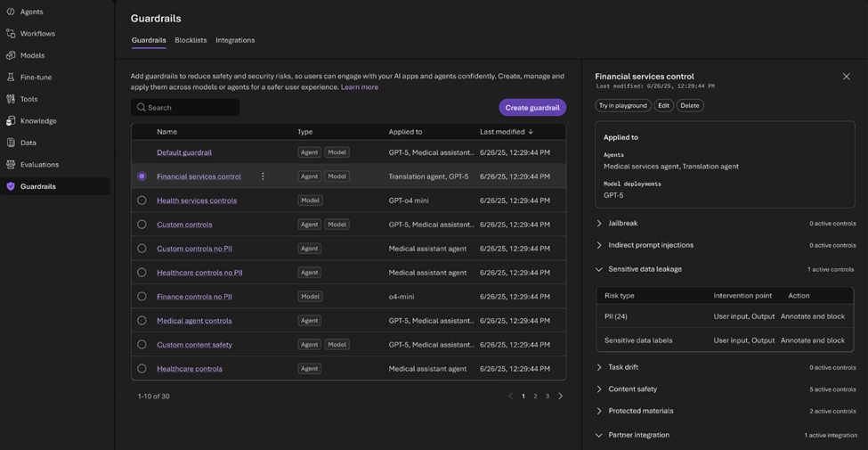Switch to the Integrations tab
This screenshot has width=868, height=450.
[x=235, y=40]
